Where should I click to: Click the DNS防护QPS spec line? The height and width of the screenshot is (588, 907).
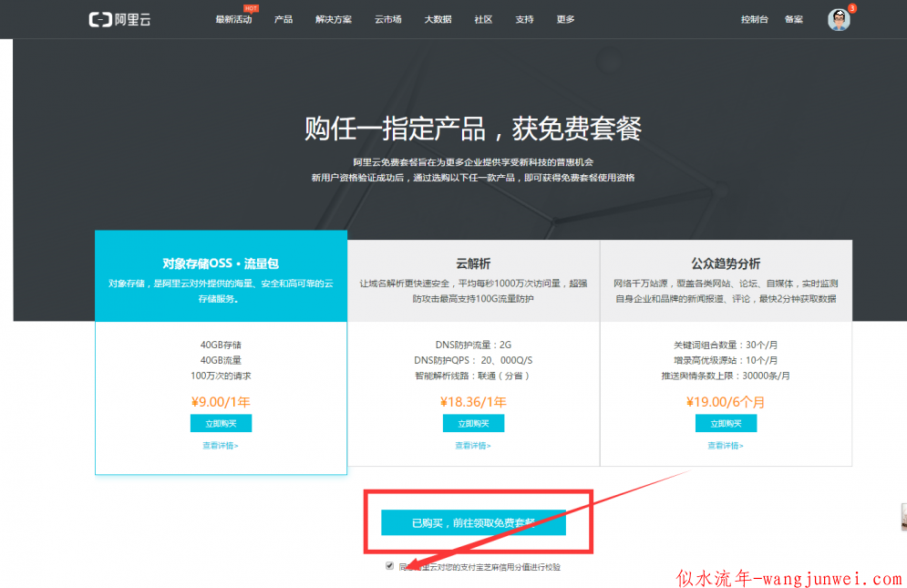(x=473, y=360)
